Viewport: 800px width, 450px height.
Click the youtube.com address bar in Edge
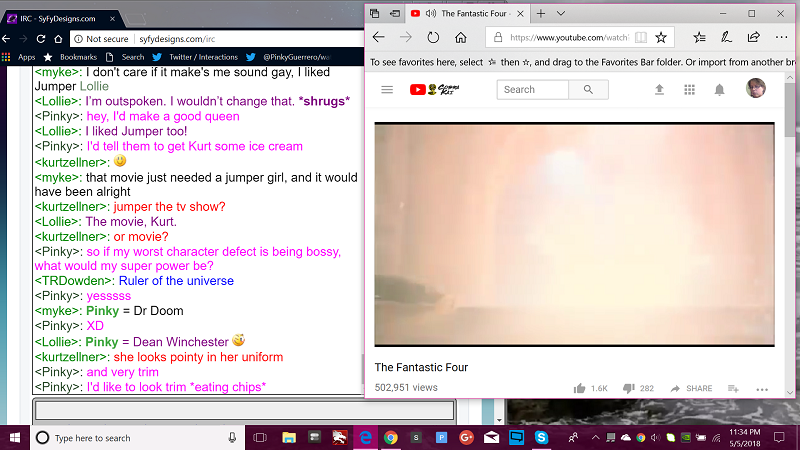569,37
